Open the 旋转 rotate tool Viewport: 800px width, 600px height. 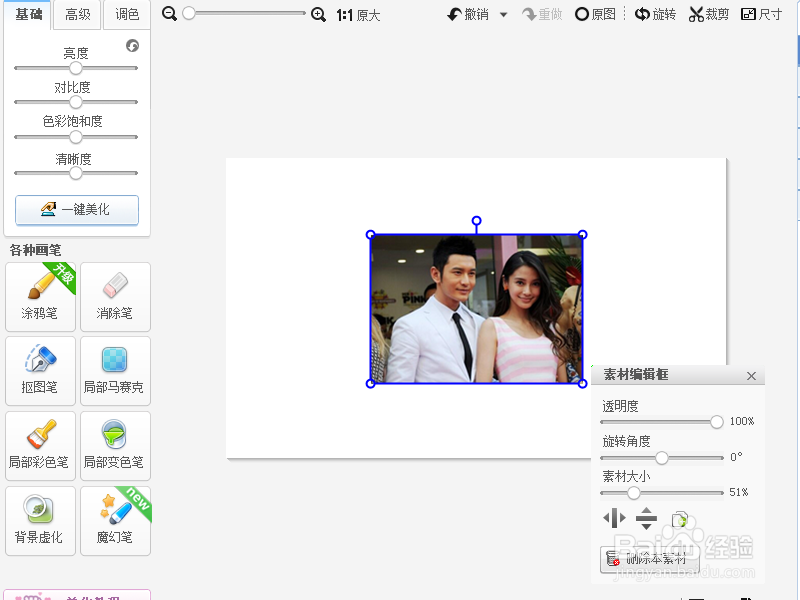coord(655,14)
